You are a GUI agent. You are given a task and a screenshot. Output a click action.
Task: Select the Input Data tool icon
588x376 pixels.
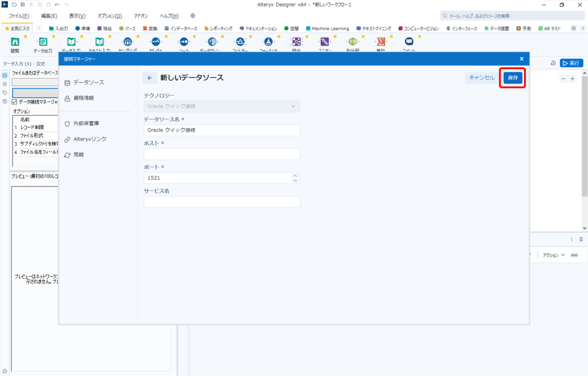click(x=71, y=42)
